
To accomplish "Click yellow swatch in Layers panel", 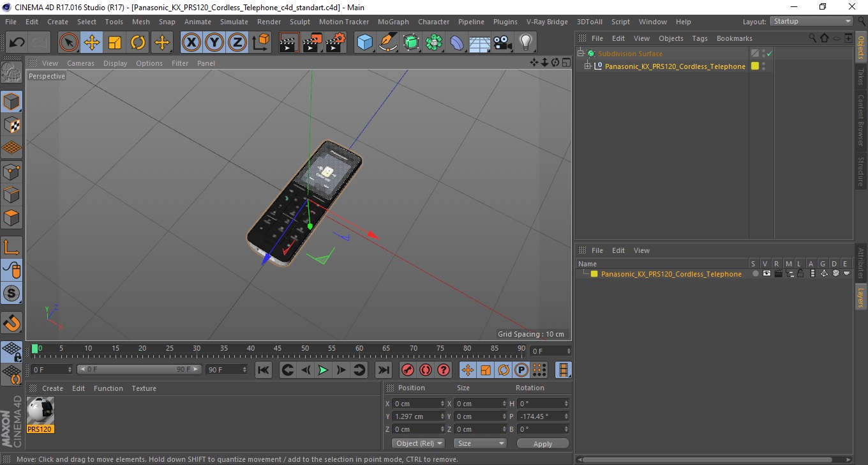I will (594, 274).
